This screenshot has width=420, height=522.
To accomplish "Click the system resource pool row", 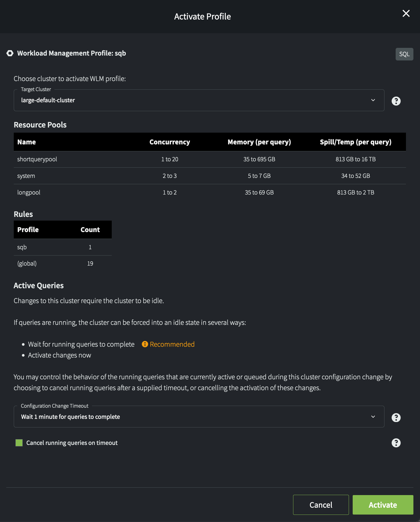I will pyautogui.click(x=209, y=176).
